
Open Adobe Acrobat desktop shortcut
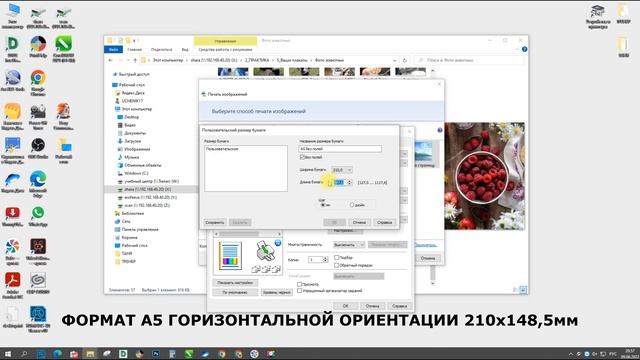coord(12,285)
